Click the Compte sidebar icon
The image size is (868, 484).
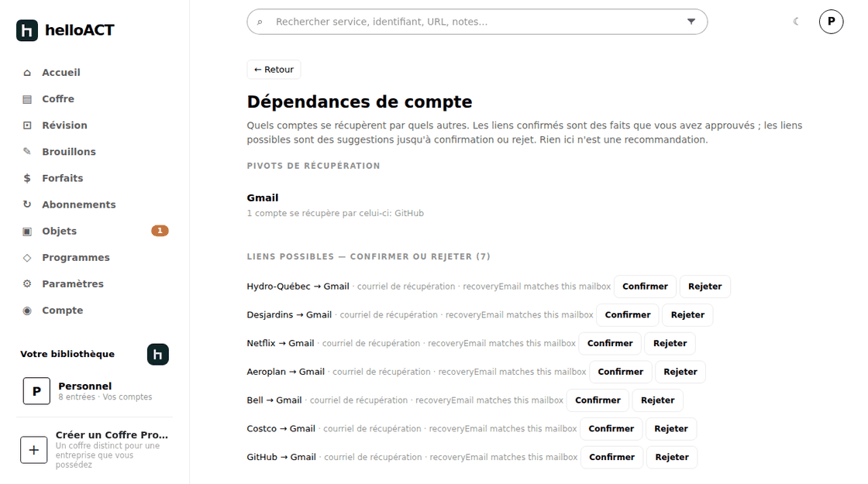pyautogui.click(x=27, y=311)
